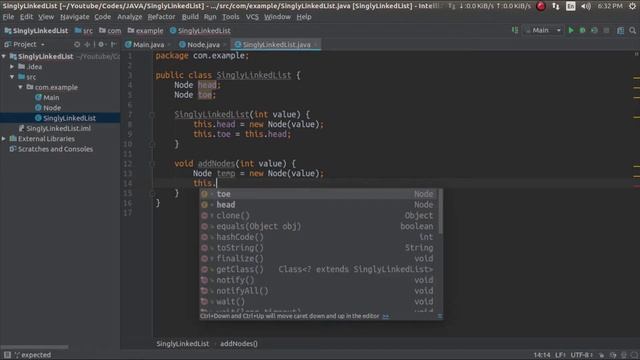This screenshot has height=360, width=640.
Task: Click the src breadcrumb in navigation bar
Action: point(84,31)
